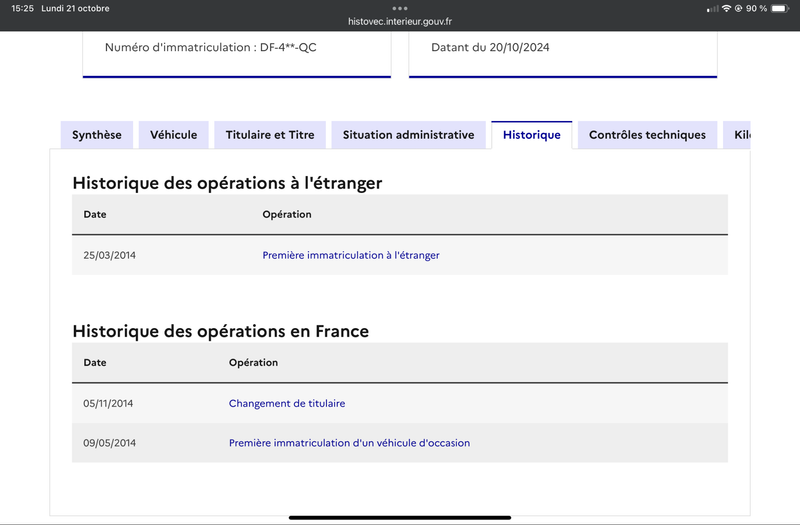Tap the home indicator bar at bottom
Image resolution: width=800 pixels, height=525 pixels.
click(400, 517)
